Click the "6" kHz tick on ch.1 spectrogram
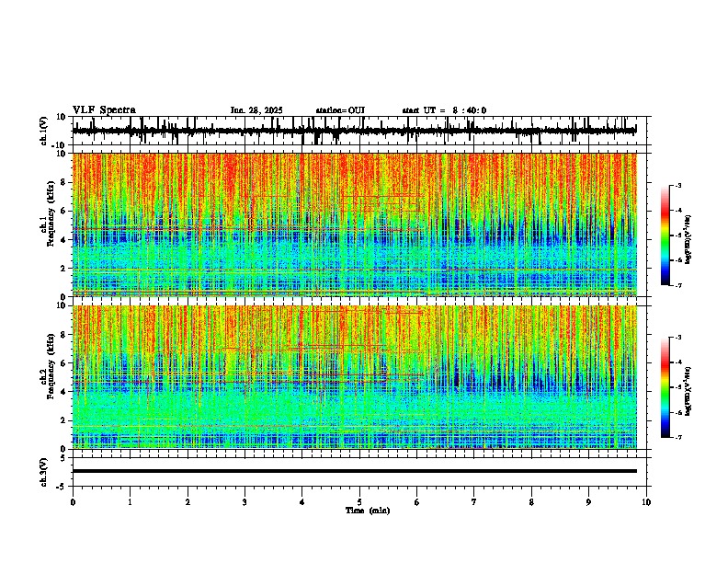Viewport: 728px width, 563px height. [x=64, y=211]
